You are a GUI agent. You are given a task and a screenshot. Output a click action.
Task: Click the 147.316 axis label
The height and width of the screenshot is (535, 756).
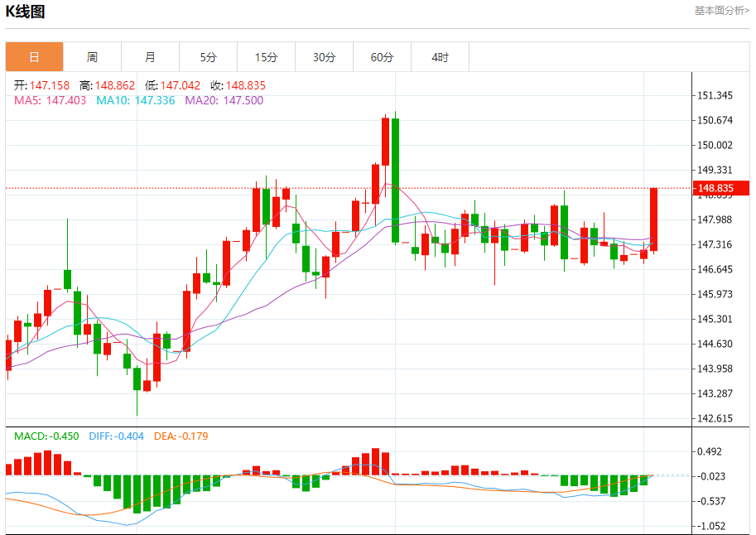click(x=715, y=244)
